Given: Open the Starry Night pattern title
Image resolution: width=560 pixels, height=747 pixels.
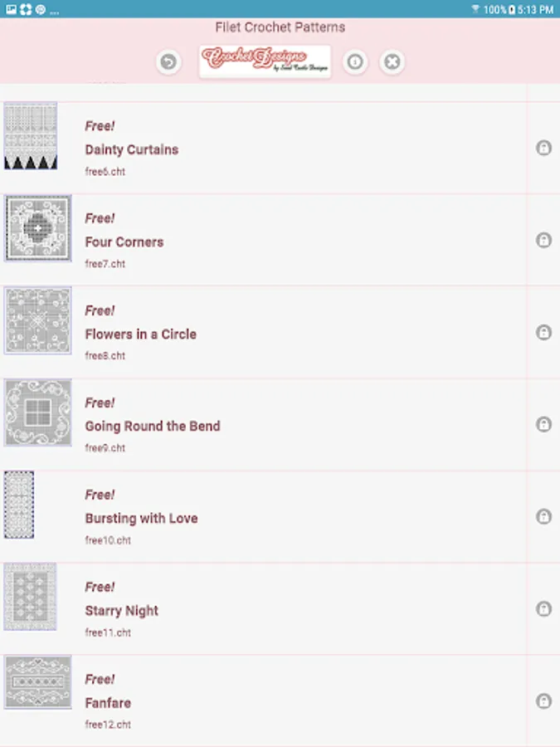Looking at the screenshot, I should (x=121, y=611).
